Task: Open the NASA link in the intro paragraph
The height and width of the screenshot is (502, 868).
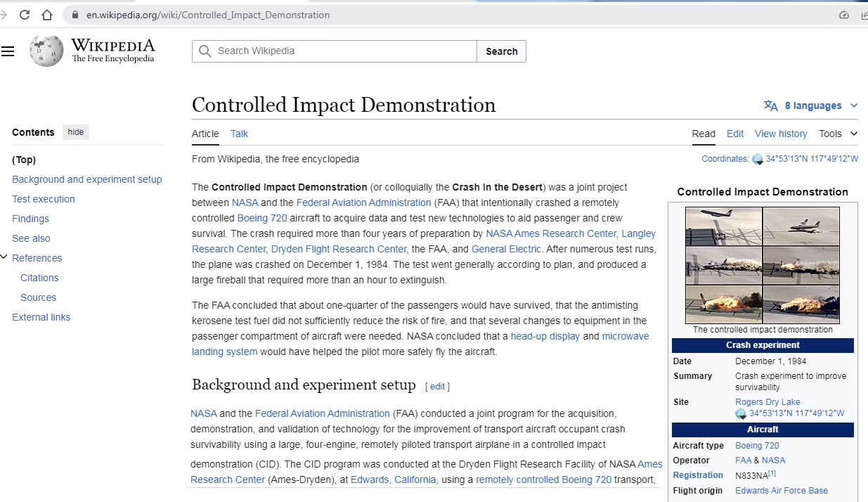Action: pos(245,202)
